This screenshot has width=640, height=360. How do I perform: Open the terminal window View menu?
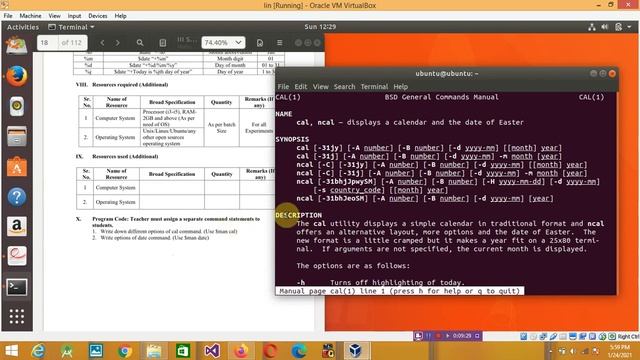pos(320,87)
